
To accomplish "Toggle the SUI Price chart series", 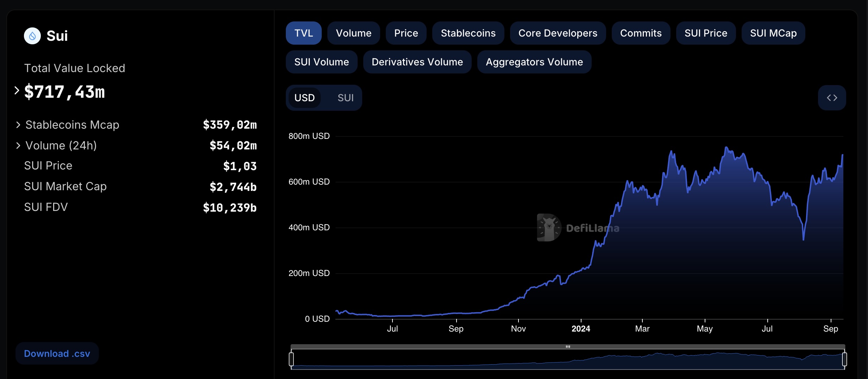I will [706, 33].
